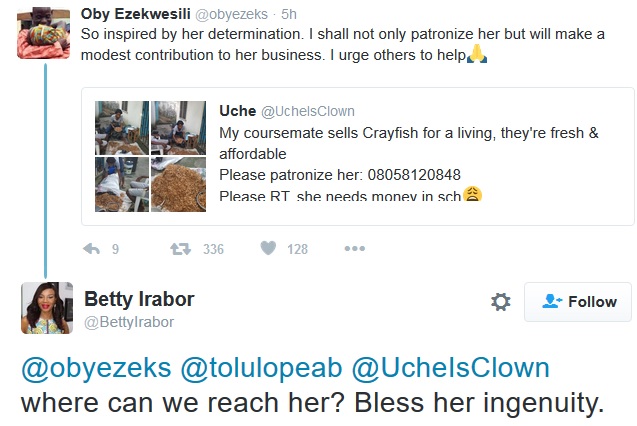Click the 336 retweet count
637x426 pixels.
point(213,249)
